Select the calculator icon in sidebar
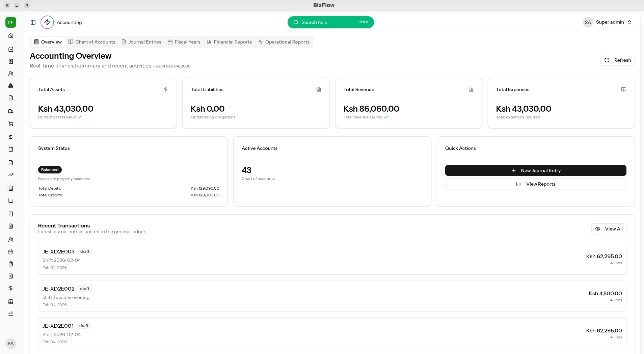The image size is (644, 354). (x=11, y=188)
